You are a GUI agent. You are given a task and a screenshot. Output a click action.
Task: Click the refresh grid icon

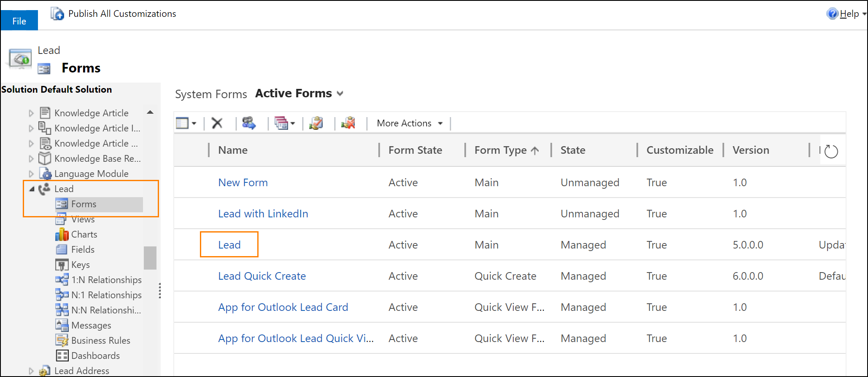tap(831, 151)
